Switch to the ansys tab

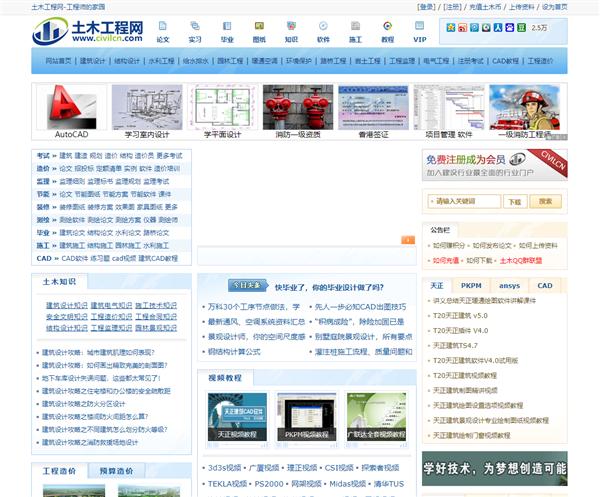509,286
